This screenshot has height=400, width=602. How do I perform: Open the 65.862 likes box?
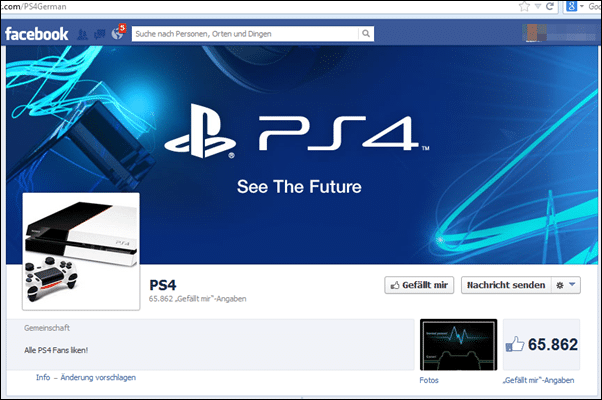click(x=541, y=345)
